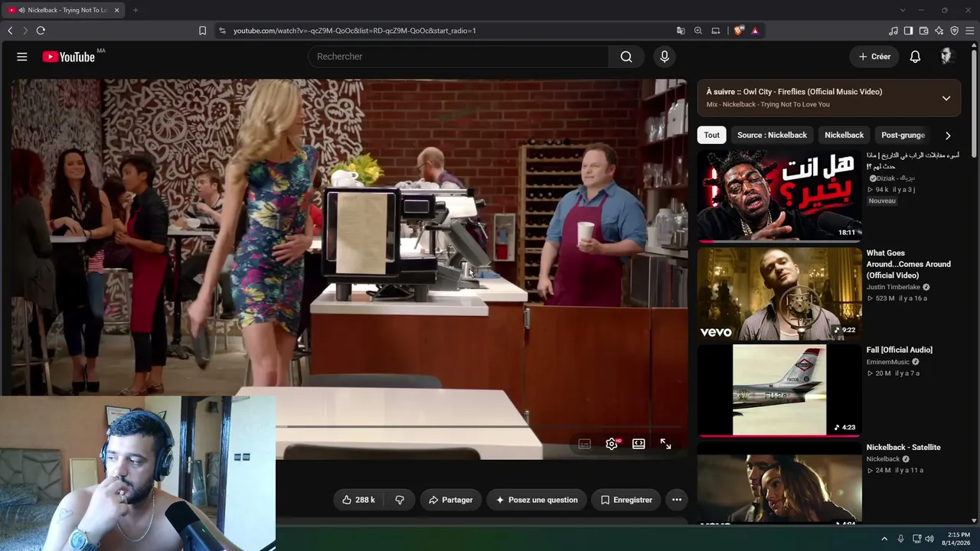
Task: Open Brave VPN shield icon
Action: 954,31
